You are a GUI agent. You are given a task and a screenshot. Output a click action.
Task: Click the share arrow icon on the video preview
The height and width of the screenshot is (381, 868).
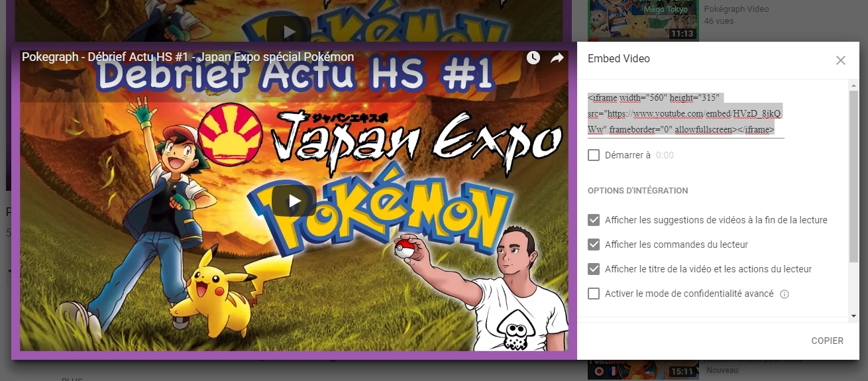click(x=557, y=58)
